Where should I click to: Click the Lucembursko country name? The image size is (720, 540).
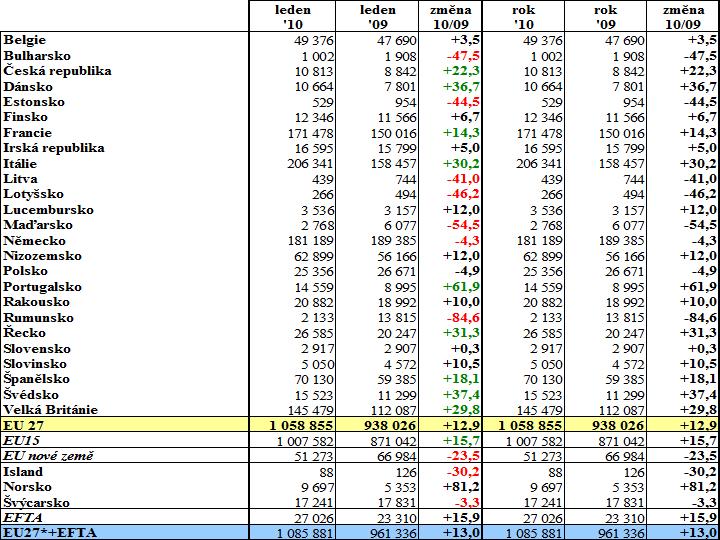tap(49, 209)
